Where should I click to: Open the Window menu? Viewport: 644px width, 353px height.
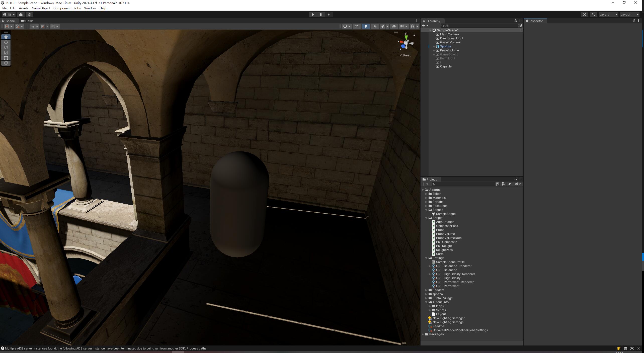point(90,8)
